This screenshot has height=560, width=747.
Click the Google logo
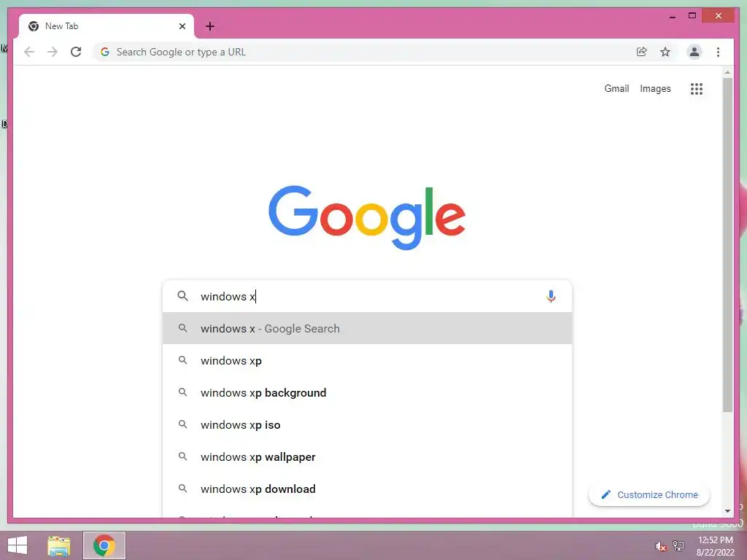(x=367, y=217)
